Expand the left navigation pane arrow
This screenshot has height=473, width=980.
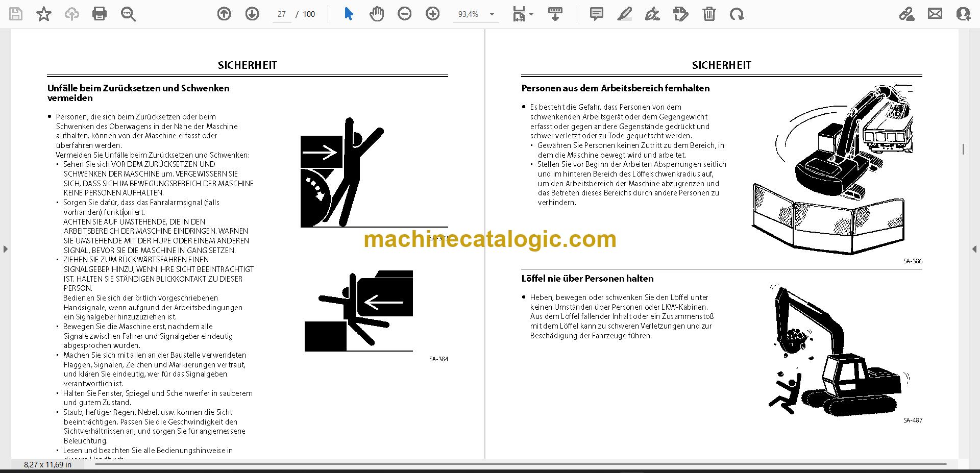click(5, 249)
